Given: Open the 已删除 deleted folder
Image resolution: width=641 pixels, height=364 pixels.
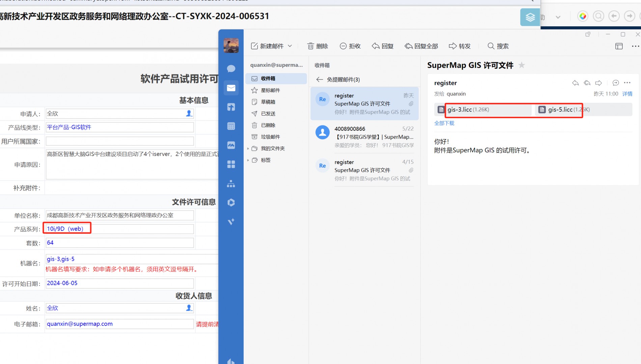Looking at the screenshot, I should pos(276,125).
